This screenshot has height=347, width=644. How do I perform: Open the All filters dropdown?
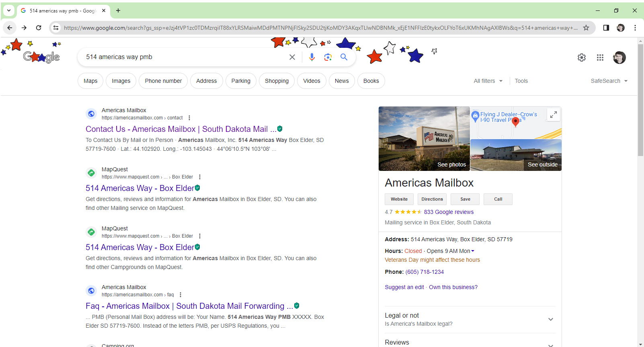pyautogui.click(x=488, y=81)
